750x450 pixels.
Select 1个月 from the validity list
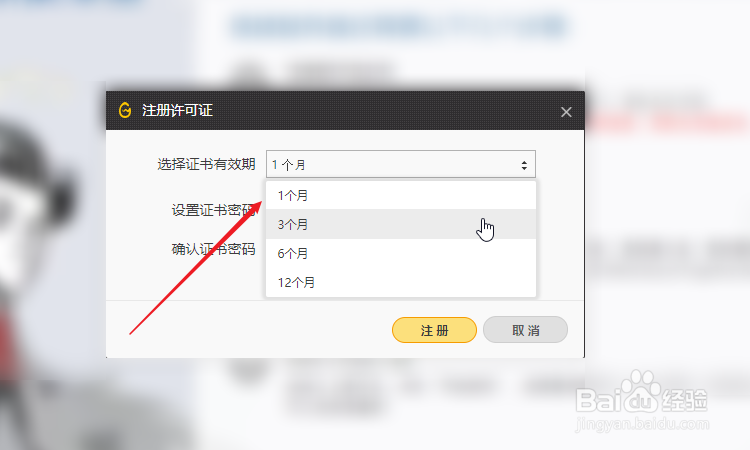(x=401, y=195)
